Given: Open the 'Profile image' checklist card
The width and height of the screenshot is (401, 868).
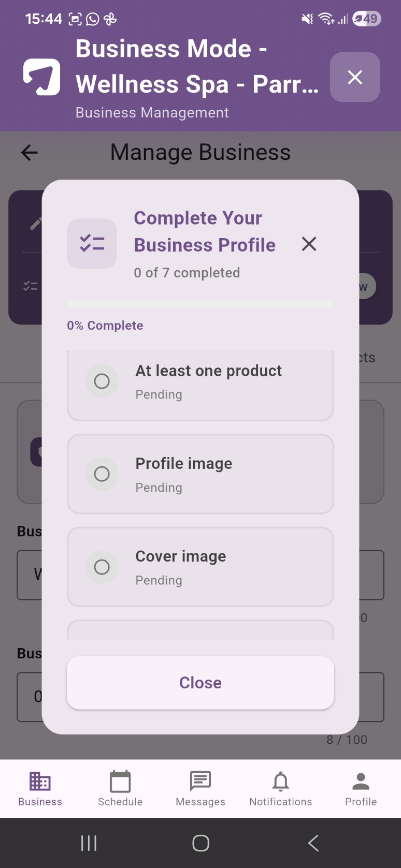Looking at the screenshot, I should 200,474.
